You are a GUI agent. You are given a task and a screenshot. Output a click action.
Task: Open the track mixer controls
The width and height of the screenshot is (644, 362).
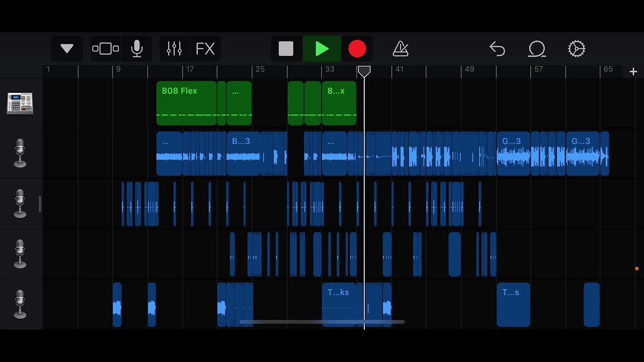[174, 49]
